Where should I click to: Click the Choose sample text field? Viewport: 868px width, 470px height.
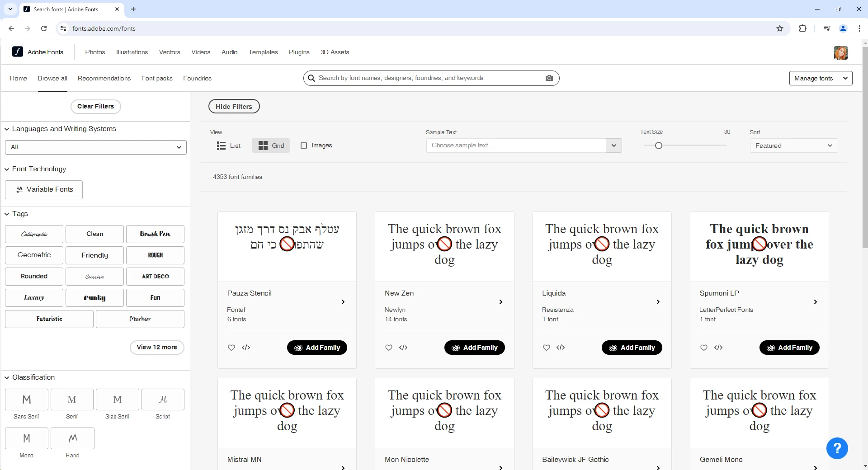pyautogui.click(x=516, y=146)
